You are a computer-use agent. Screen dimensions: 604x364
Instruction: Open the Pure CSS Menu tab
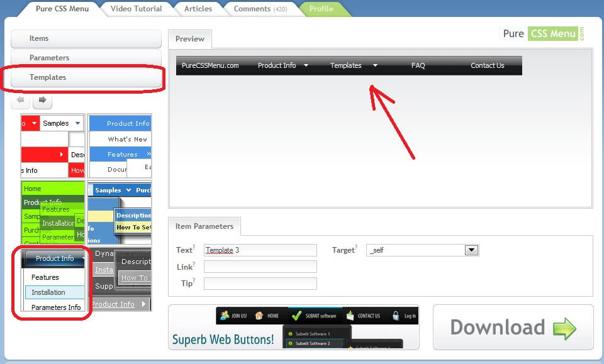click(62, 8)
